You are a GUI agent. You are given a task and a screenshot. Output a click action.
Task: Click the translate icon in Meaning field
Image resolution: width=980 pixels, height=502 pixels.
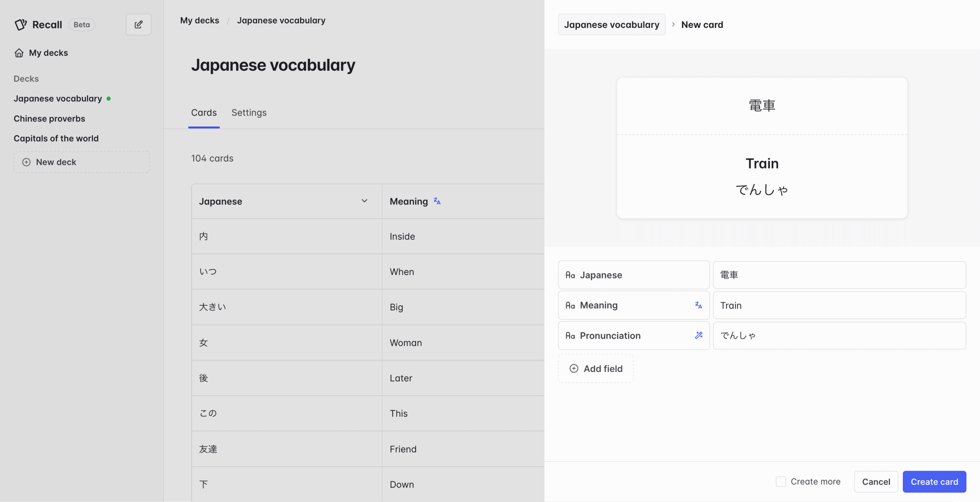(x=699, y=305)
